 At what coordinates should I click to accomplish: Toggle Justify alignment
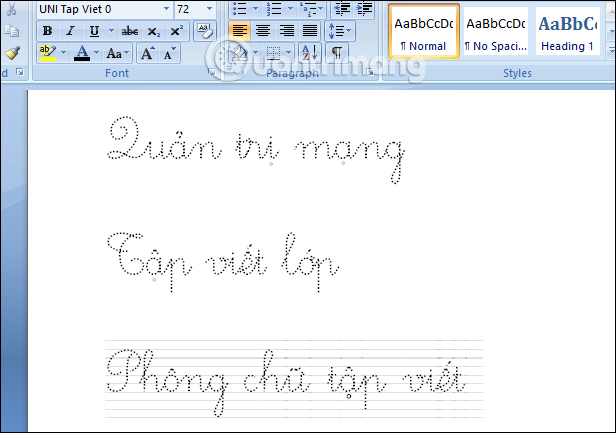310,31
